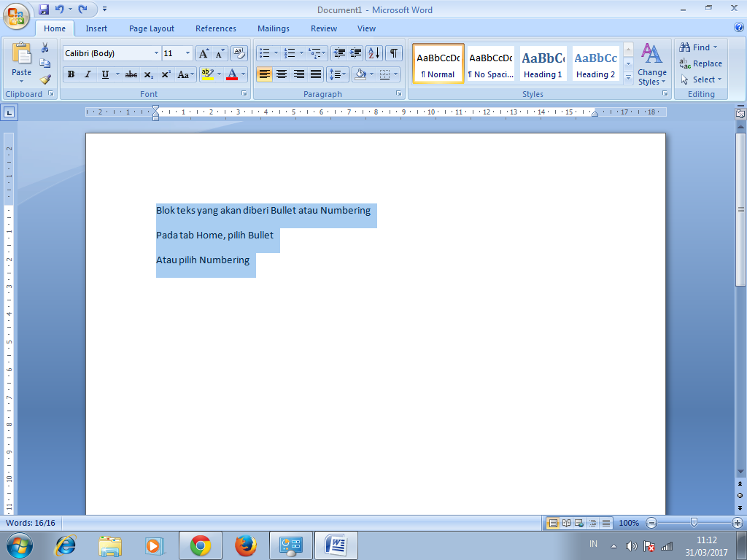Screen dimensions: 747x560
Task: Toggle Italic formatting
Action: pos(88,74)
